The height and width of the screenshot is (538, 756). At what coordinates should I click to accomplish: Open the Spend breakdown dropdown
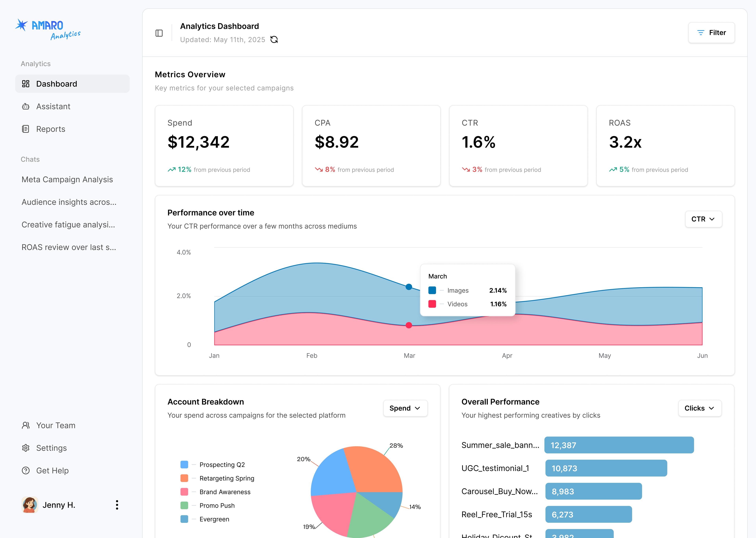pos(405,408)
